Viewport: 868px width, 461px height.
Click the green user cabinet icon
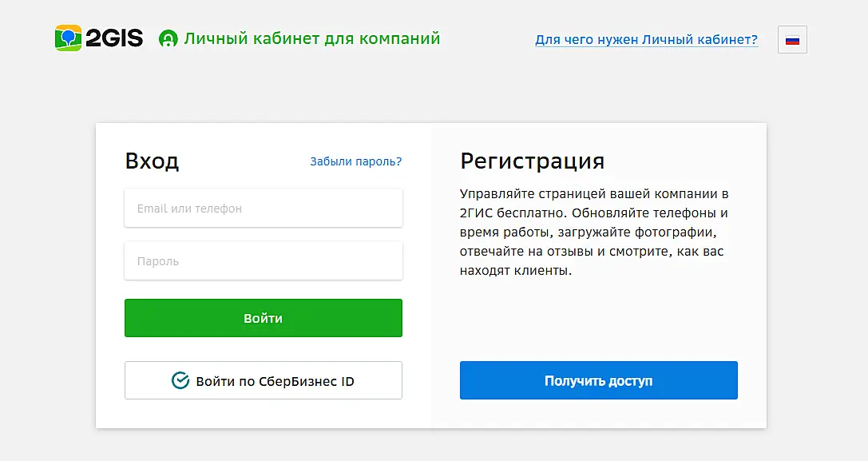(168, 38)
